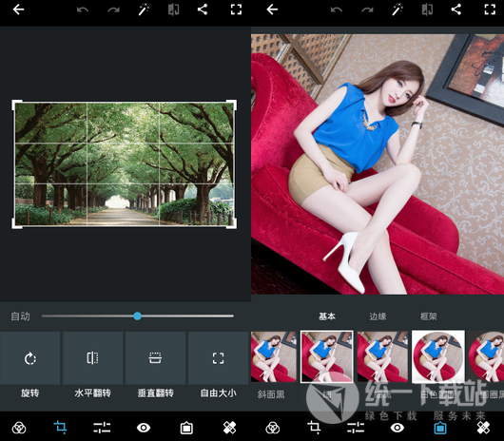Tap undo icon on right screen
Image resolution: width=504 pixels, height=441 pixels.
(x=337, y=10)
